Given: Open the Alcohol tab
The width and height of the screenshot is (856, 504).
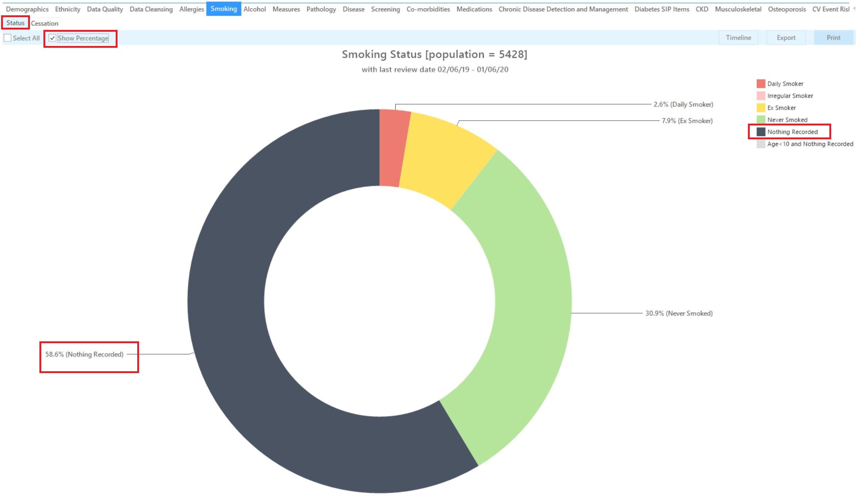Looking at the screenshot, I should pyautogui.click(x=254, y=9).
